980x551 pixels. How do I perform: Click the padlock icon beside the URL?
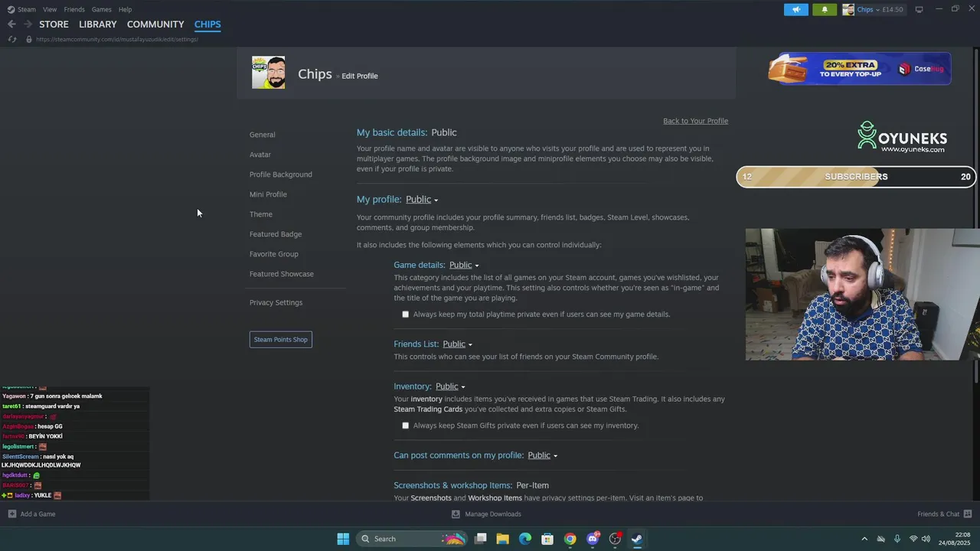click(28, 39)
